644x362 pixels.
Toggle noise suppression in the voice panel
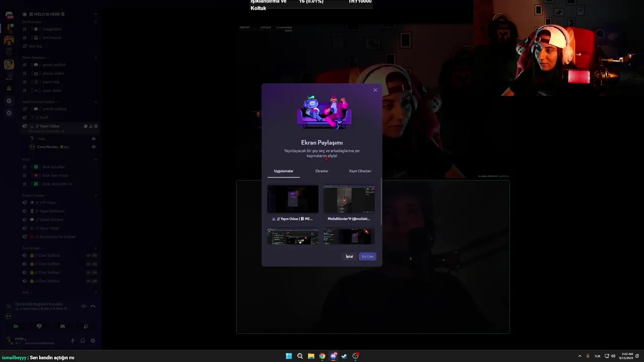(84, 306)
